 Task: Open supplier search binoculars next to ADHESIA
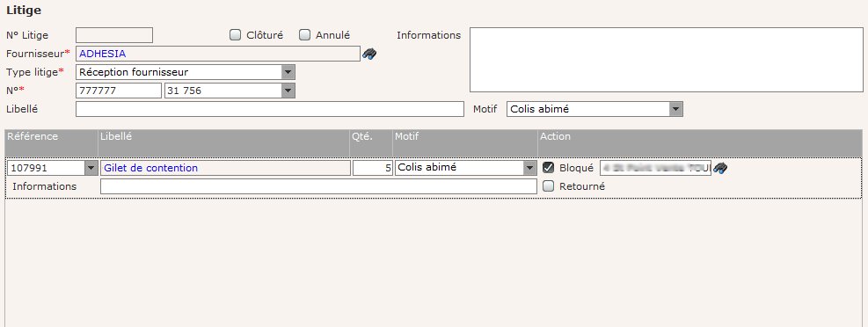pyautogui.click(x=369, y=54)
